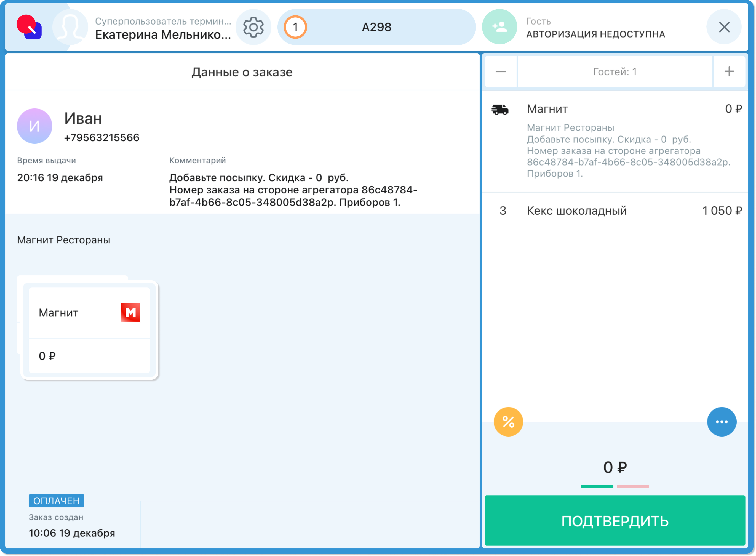Click the red-blue app logo icon

pyautogui.click(x=29, y=27)
